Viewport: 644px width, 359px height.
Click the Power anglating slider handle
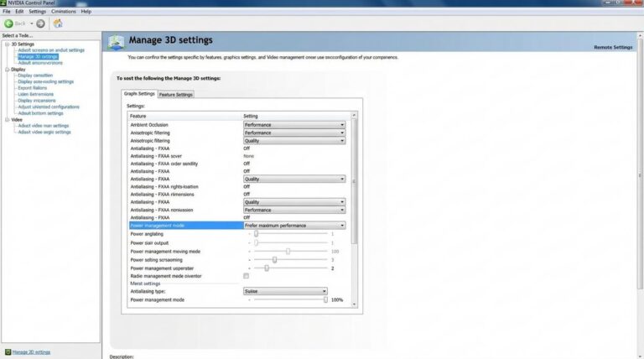(x=256, y=234)
